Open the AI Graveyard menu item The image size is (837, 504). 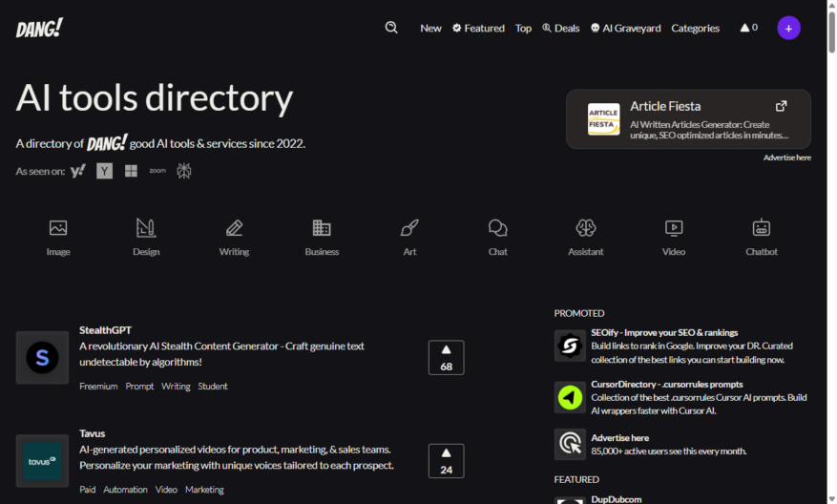click(626, 28)
